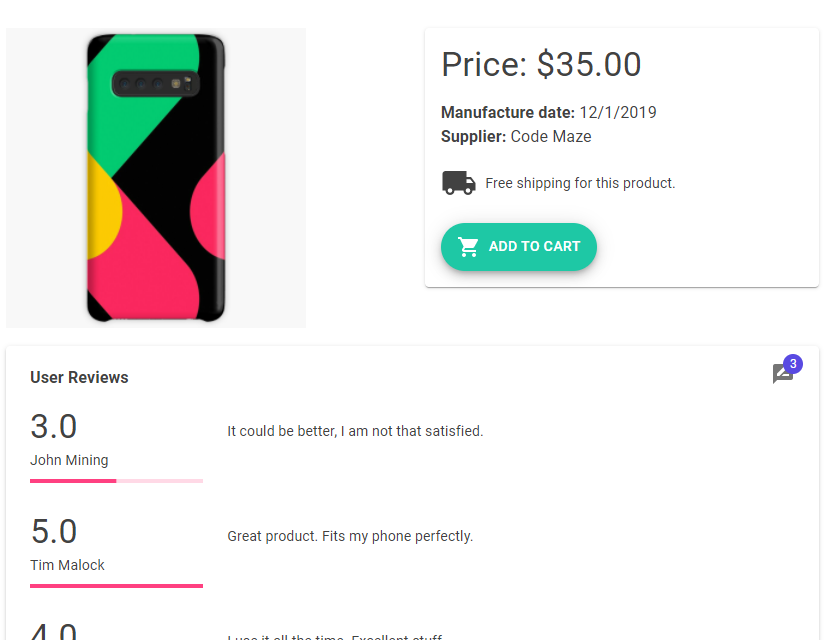The image size is (826, 640).
Task: Click reviewer name Tim Malock
Action: pyautogui.click(x=67, y=565)
